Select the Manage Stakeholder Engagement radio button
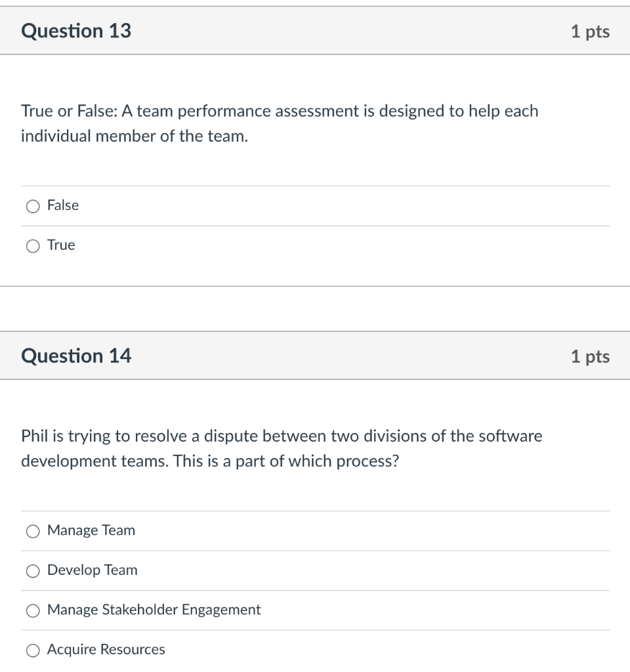 33,610
